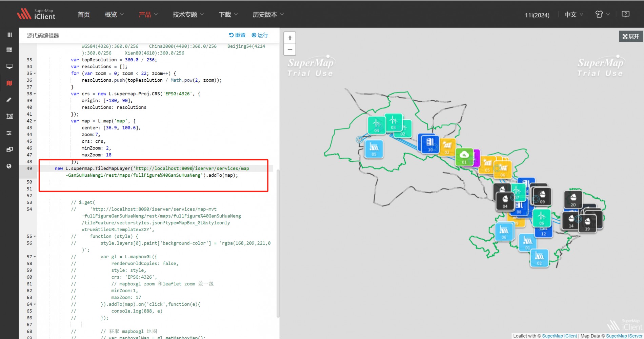Open the bounding-box analysis icon in sidebar
This screenshot has height=339, width=644.
(9, 116)
